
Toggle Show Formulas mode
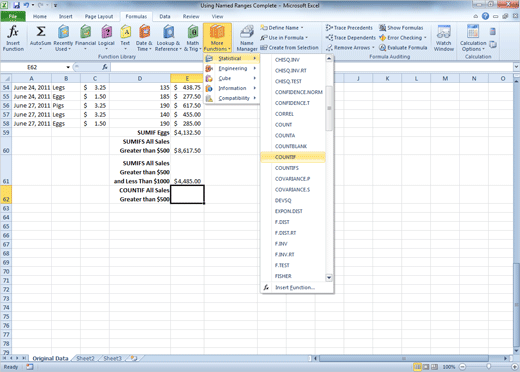click(401, 28)
